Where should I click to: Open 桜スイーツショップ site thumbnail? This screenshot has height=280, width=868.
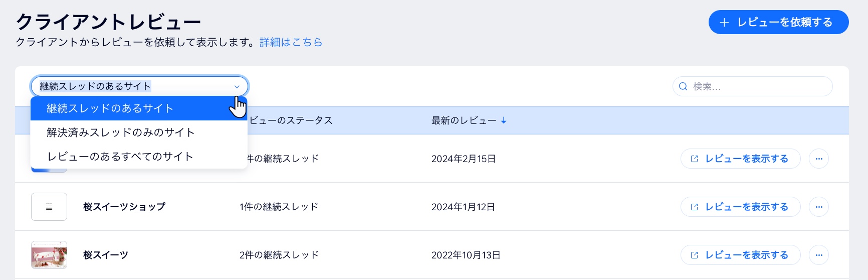pos(49,207)
